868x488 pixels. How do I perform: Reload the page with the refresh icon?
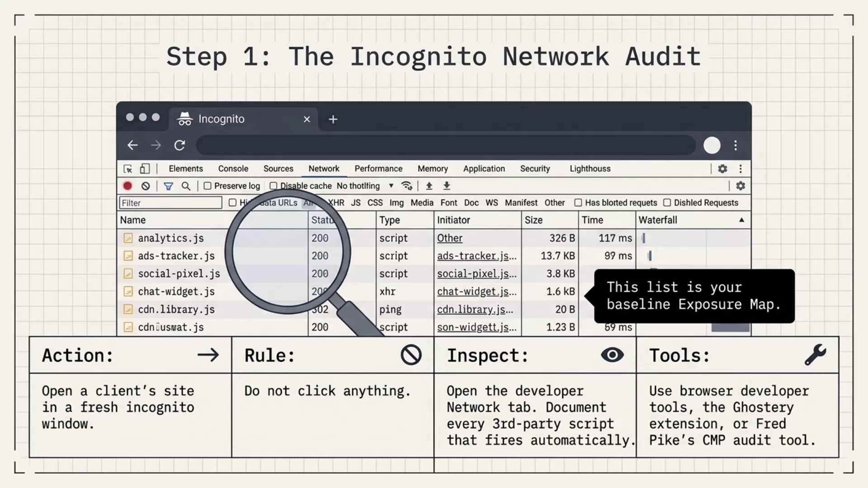(x=179, y=145)
